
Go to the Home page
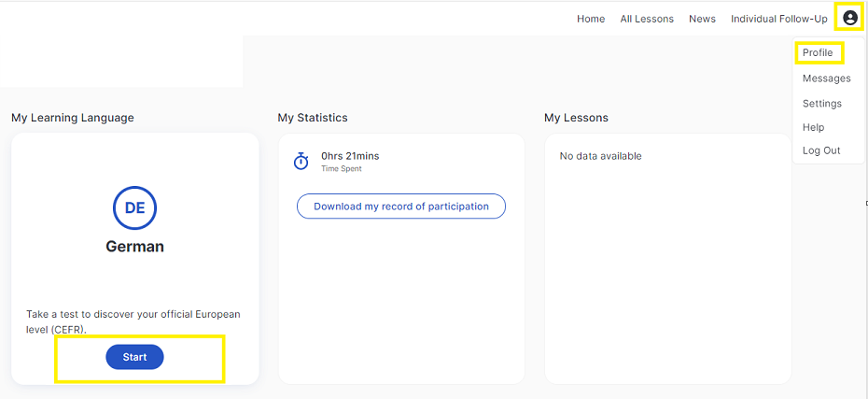tap(591, 19)
